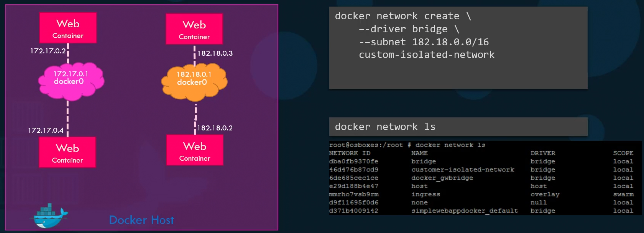Click the Web Container box attached to 172.17.0.4
Image resolution: width=644 pixels, height=233 pixels.
click(67, 152)
